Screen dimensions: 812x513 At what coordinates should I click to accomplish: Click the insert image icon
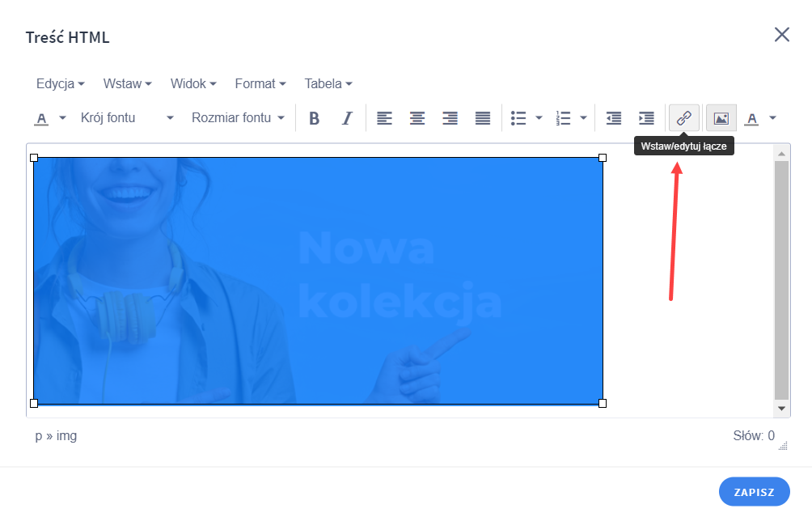[x=720, y=117]
